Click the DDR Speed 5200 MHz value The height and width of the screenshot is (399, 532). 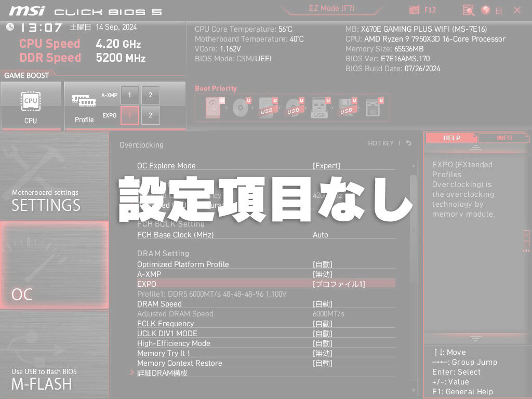[x=121, y=58]
